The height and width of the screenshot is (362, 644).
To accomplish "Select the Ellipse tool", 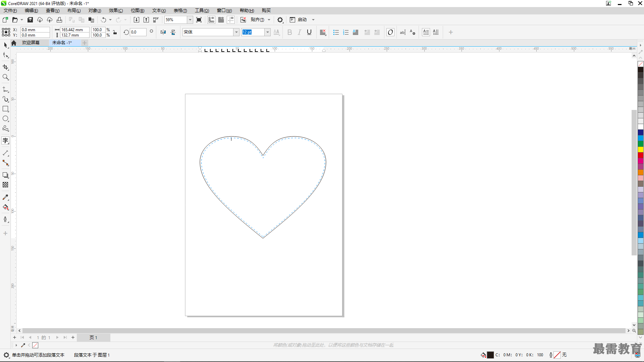I will click(5, 119).
